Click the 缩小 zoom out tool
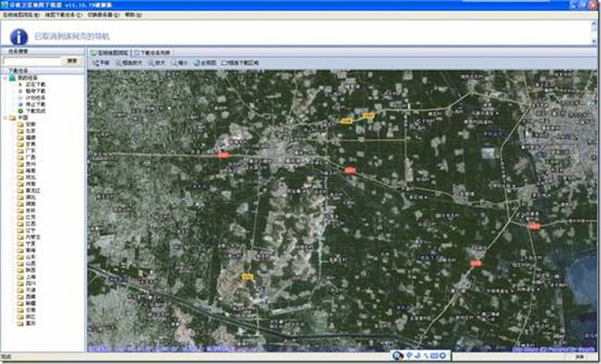 point(179,63)
